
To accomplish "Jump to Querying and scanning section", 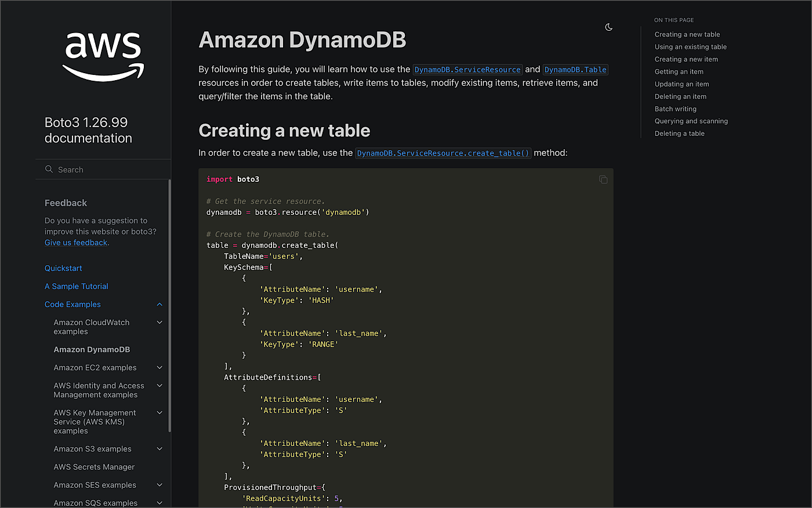I will pyautogui.click(x=691, y=121).
